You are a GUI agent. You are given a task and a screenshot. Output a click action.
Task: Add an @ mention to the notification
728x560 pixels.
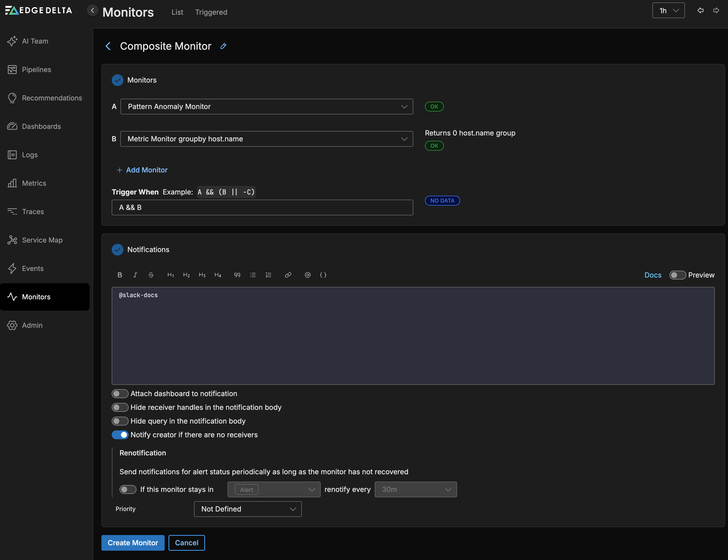tap(307, 275)
